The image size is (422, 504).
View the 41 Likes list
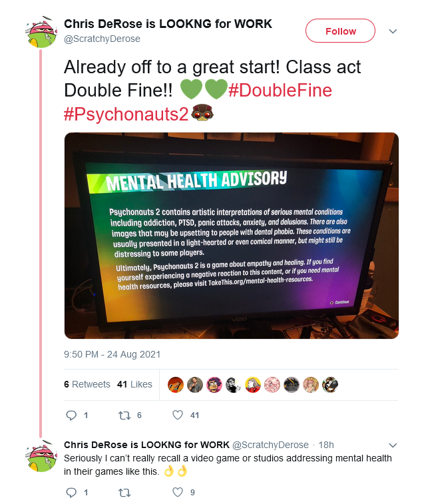tap(134, 384)
